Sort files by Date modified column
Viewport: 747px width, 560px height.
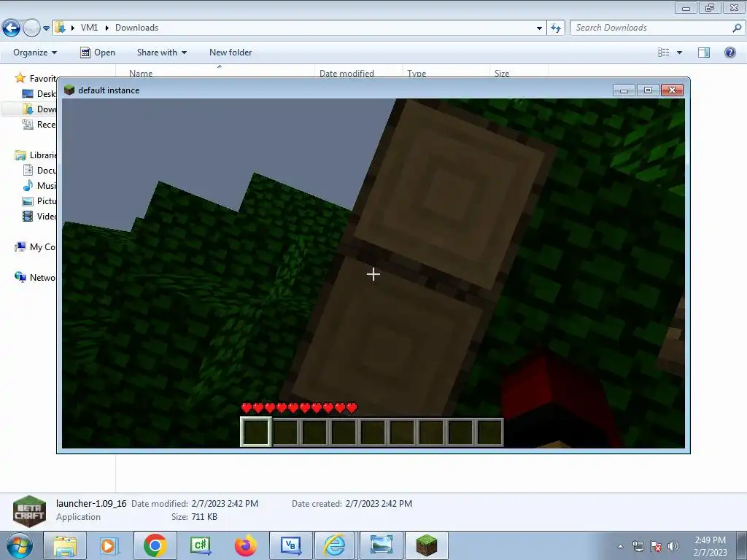(x=347, y=73)
